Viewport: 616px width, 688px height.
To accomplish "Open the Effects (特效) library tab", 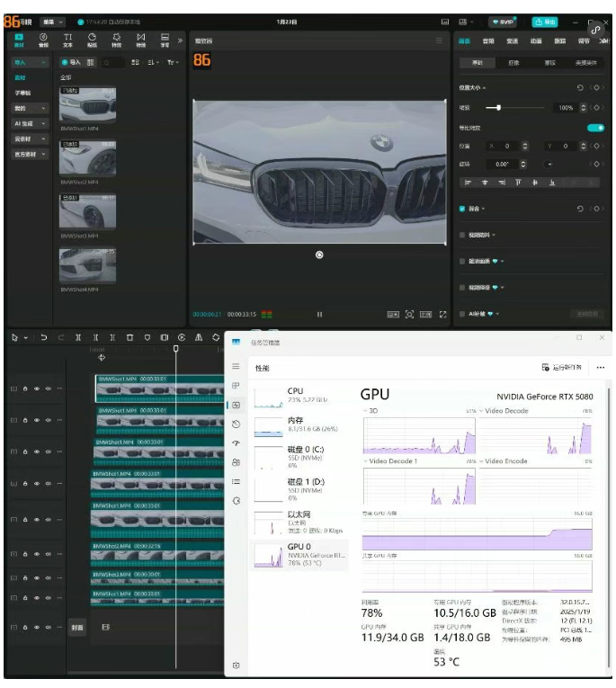I will point(116,40).
